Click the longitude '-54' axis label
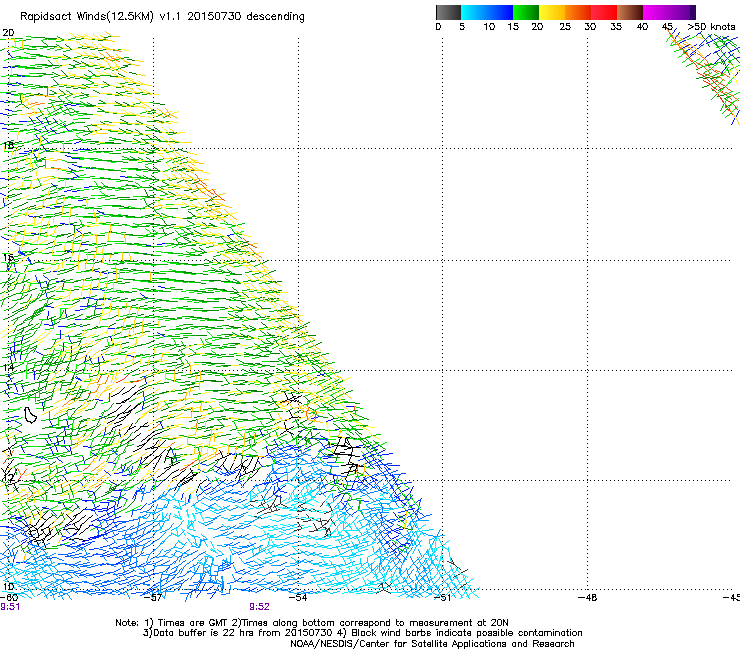 (298, 597)
